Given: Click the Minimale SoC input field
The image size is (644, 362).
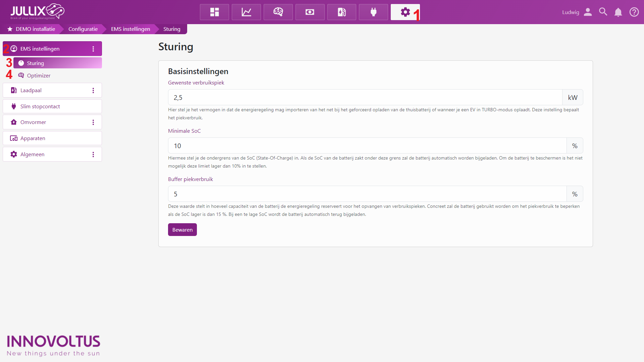Looking at the screenshot, I should click(x=367, y=146).
